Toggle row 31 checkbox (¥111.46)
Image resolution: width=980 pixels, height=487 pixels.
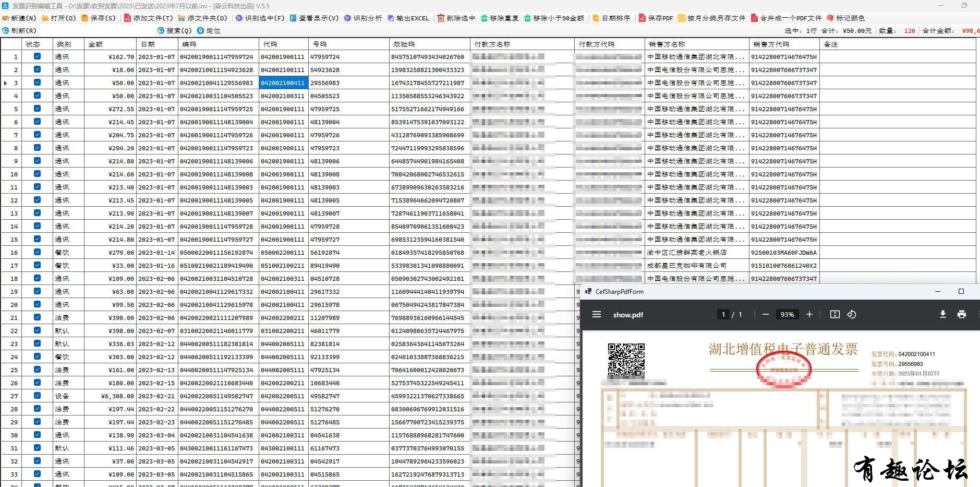(x=37, y=448)
